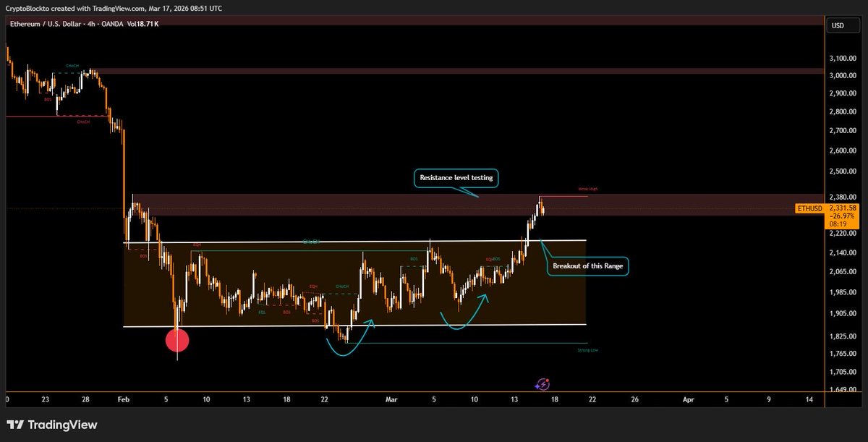Click the 1,825.00 price axis label

pos(842,337)
